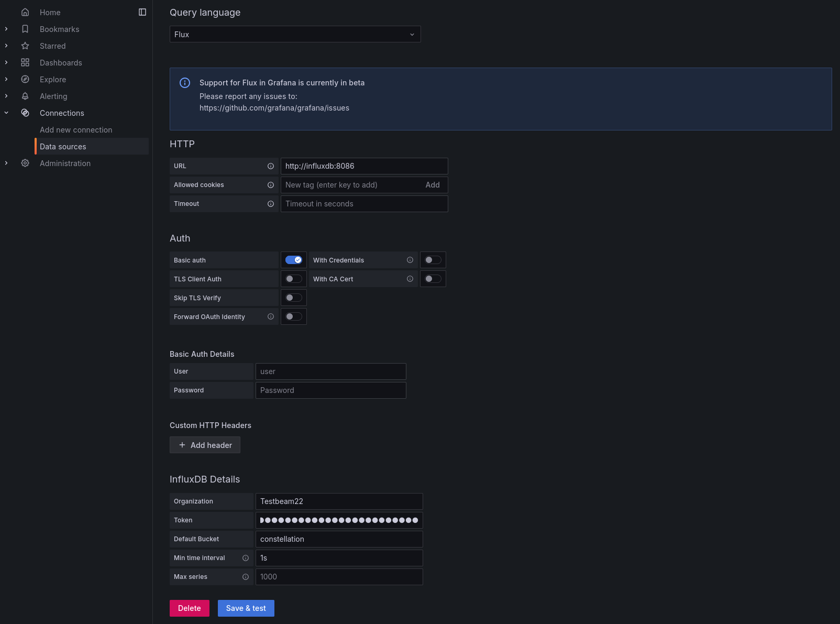Click the Explore compass icon
Screen dimensions: 840x624
(x=25, y=79)
